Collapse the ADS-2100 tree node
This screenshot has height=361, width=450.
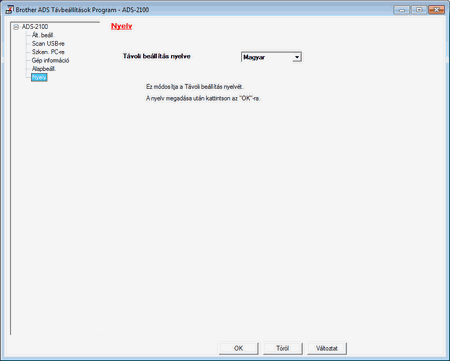(16, 27)
